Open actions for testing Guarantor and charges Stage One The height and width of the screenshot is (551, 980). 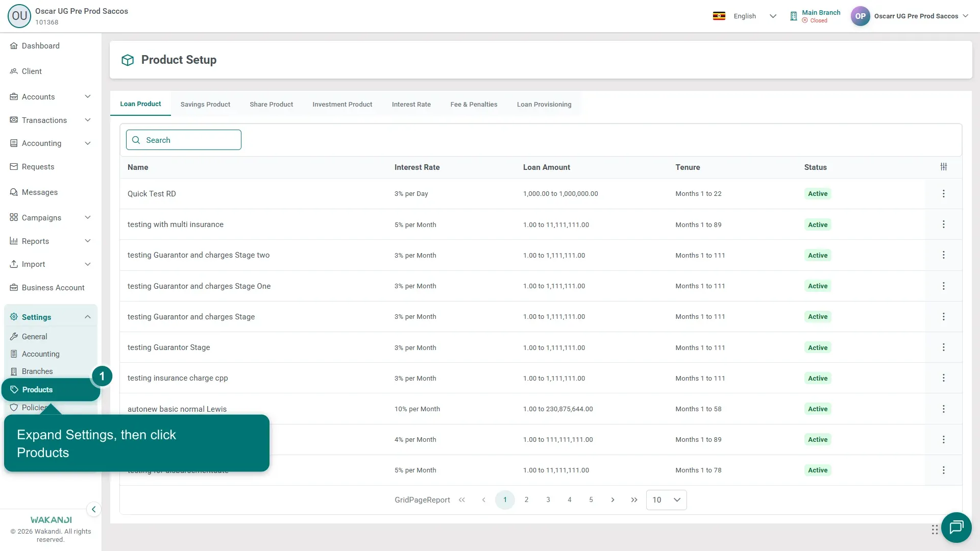pyautogui.click(x=944, y=286)
